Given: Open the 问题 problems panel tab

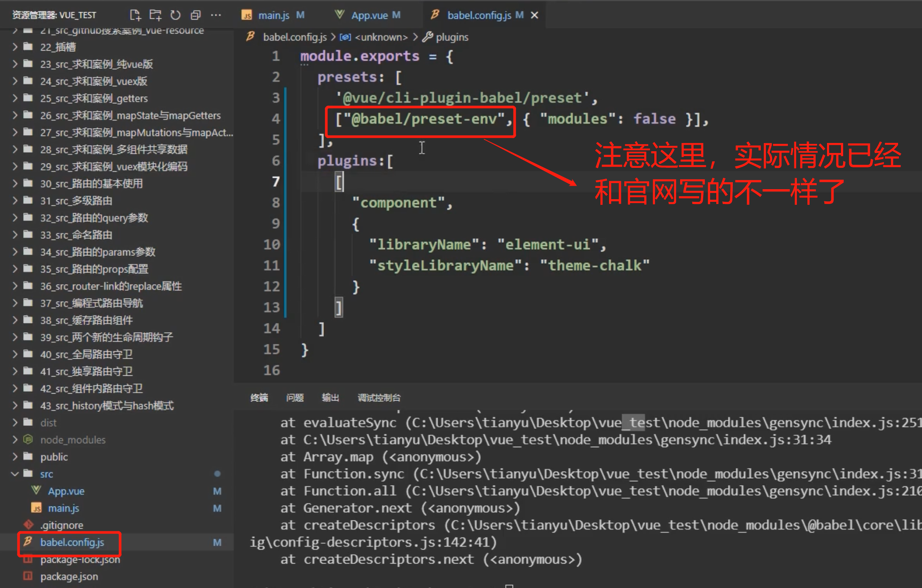Looking at the screenshot, I should coord(295,398).
